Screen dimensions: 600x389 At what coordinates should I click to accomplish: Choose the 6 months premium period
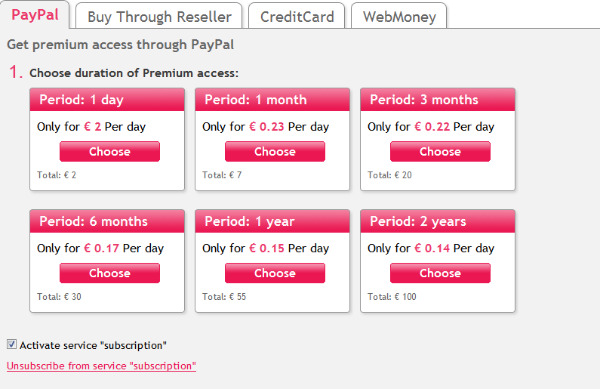click(110, 273)
